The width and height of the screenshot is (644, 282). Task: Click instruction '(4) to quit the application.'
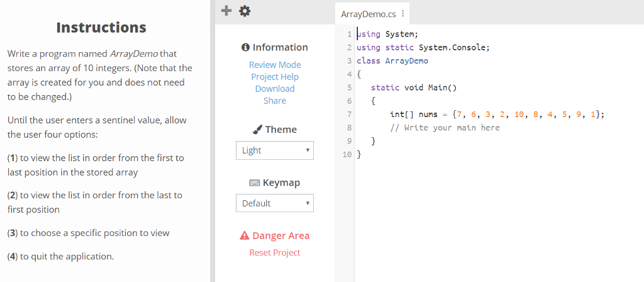[61, 256]
